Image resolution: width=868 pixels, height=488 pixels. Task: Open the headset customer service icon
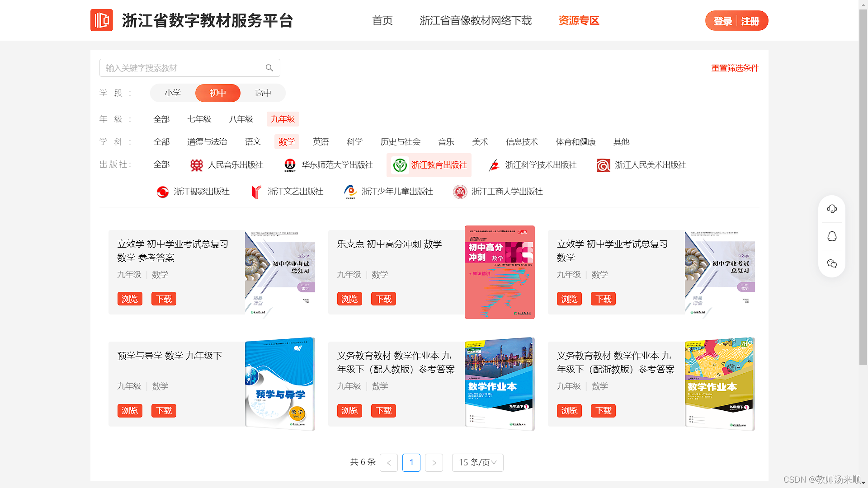[832, 209]
